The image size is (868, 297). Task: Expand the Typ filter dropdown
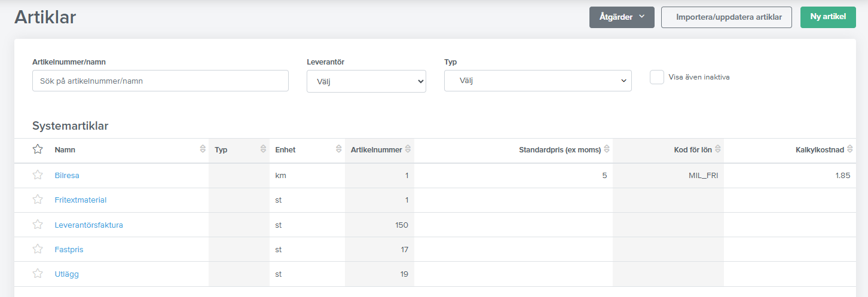(537, 80)
